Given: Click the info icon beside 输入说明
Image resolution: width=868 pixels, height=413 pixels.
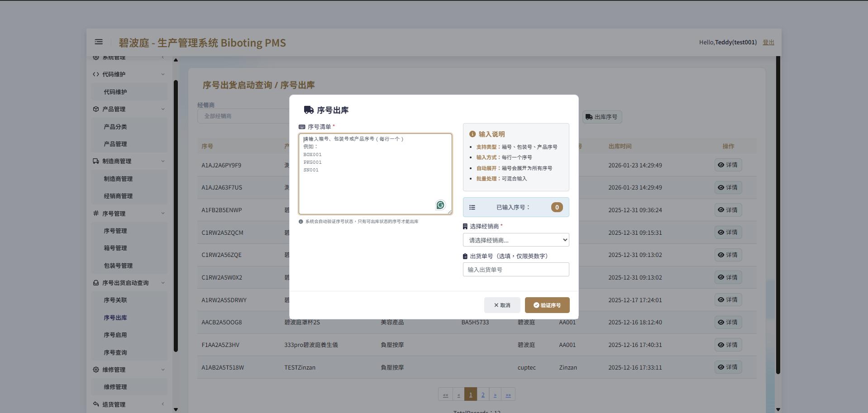Looking at the screenshot, I should (x=472, y=134).
